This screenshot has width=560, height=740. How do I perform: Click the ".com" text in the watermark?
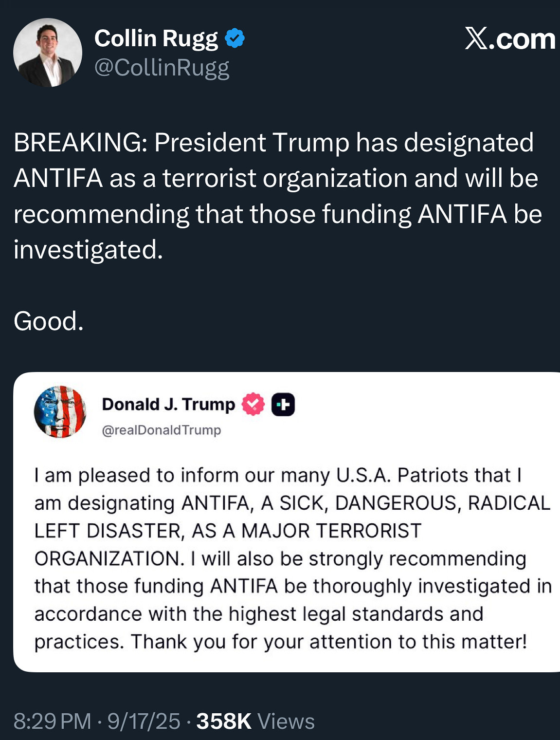[522, 39]
